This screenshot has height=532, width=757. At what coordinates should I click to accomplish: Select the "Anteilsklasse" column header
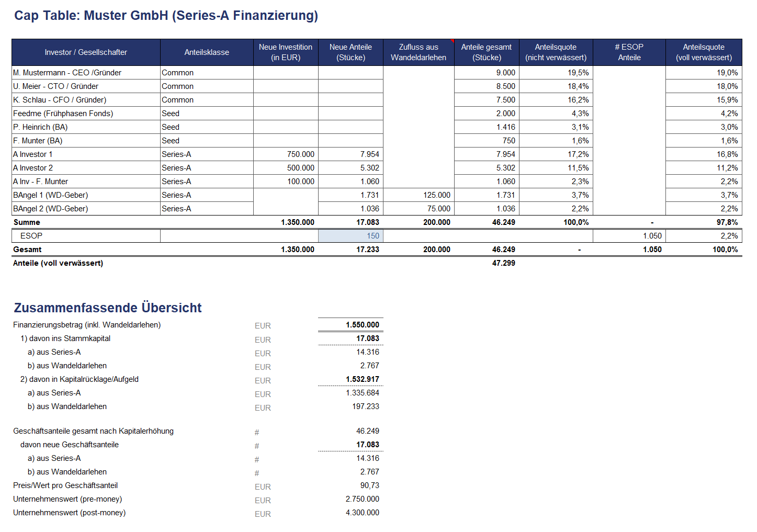[x=207, y=52]
